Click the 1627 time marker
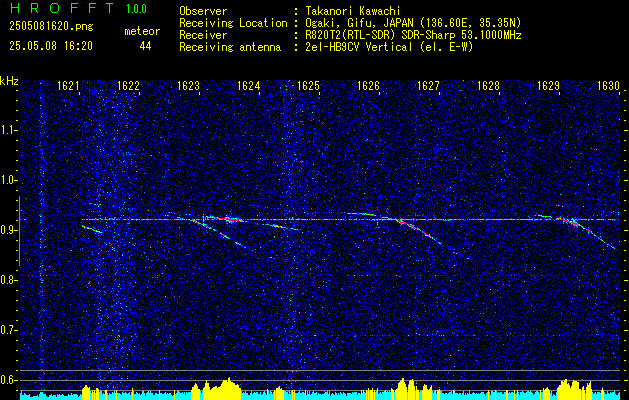 [428, 85]
